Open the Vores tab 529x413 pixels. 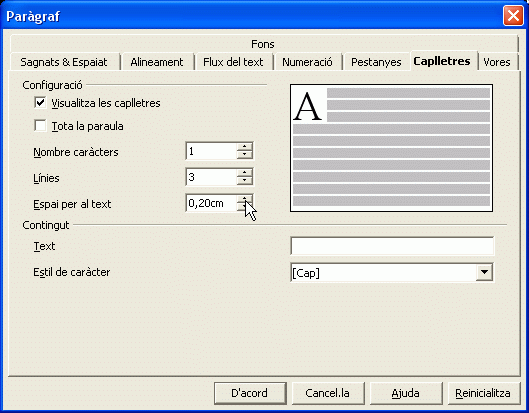tap(497, 62)
